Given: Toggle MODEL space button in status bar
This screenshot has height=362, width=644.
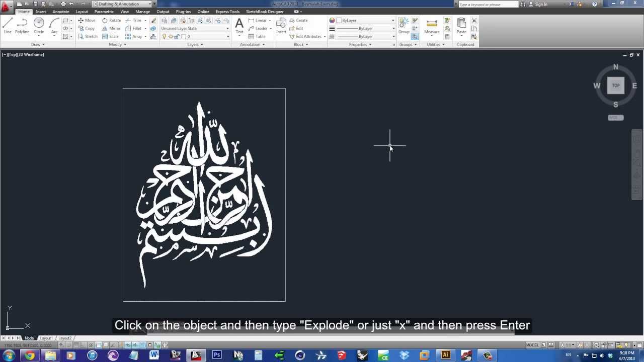Looking at the screenshot, I should (532, 345).
